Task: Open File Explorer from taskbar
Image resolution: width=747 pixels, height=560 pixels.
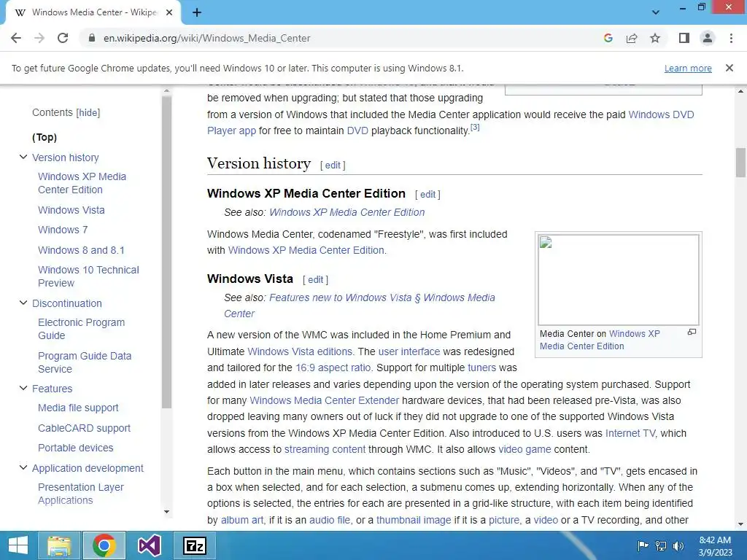Action: point(59,545)
